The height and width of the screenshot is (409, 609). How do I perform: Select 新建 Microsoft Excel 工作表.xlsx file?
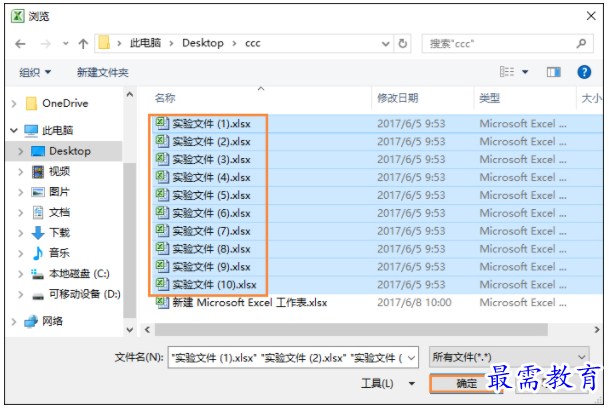point(250,303)
